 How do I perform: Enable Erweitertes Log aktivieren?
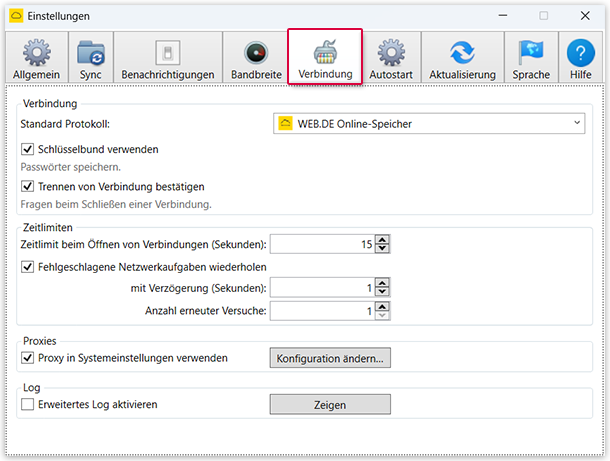coord(28,404)
